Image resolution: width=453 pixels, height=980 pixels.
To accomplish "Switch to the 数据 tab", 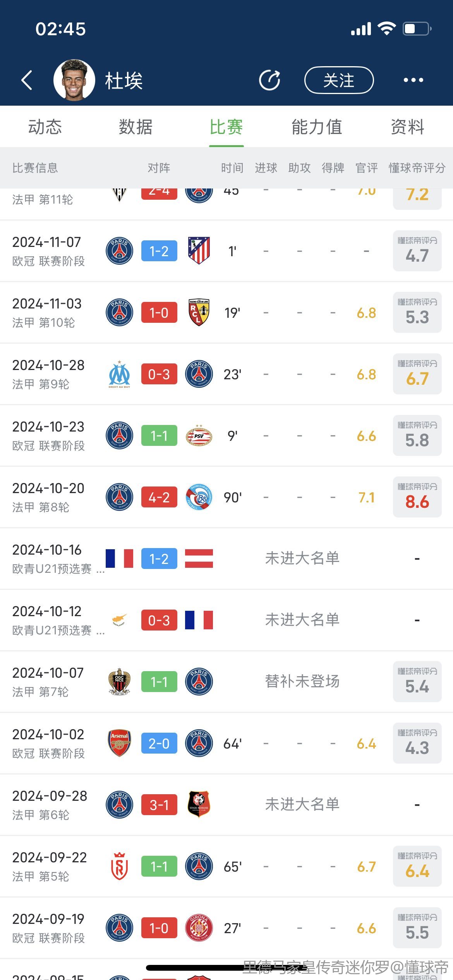I will 136,127.
